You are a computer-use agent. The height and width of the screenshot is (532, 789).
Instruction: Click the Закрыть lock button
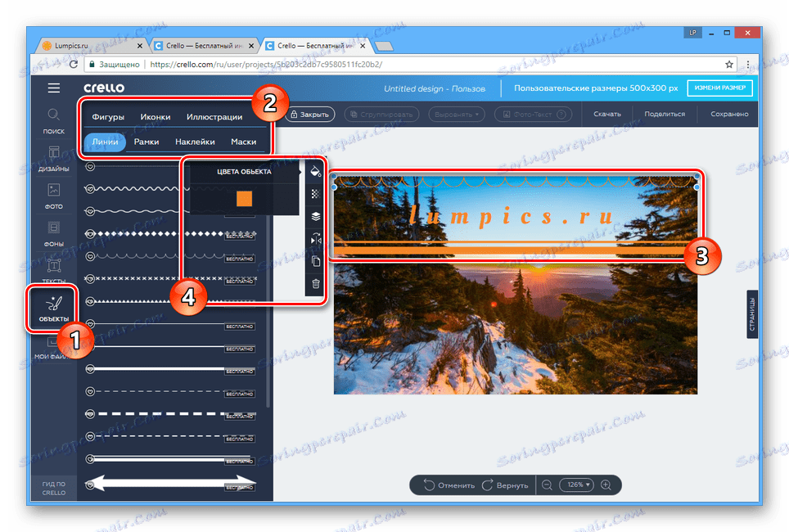(x=310, y=115)
